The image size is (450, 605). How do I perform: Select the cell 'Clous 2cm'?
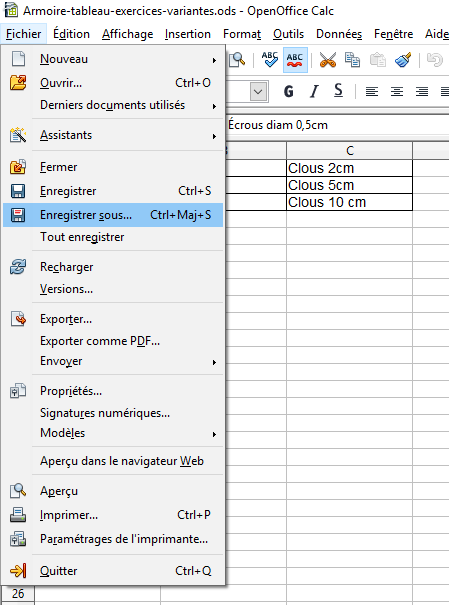[350, 168]
